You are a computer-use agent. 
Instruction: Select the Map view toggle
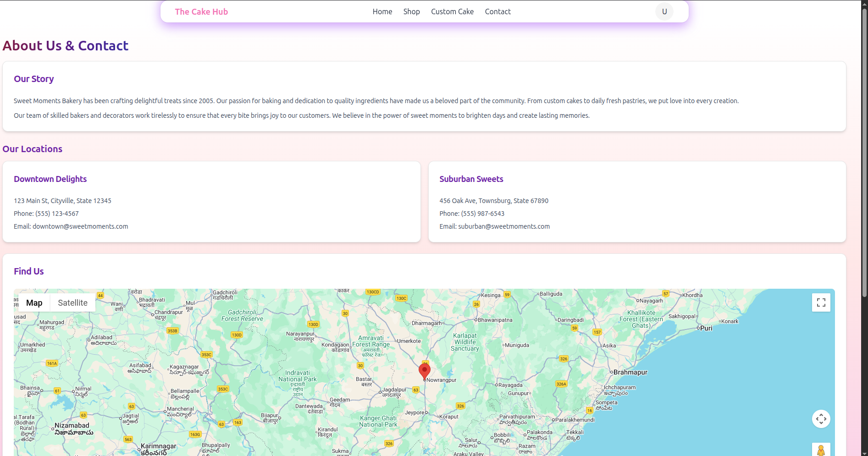click(34, 302)
